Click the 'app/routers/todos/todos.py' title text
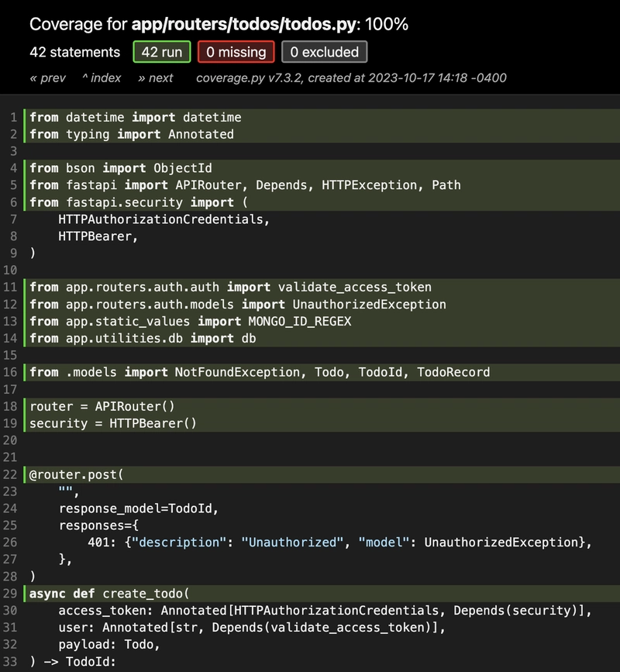Viewport: 620px width, 672px height. (244, 25)
